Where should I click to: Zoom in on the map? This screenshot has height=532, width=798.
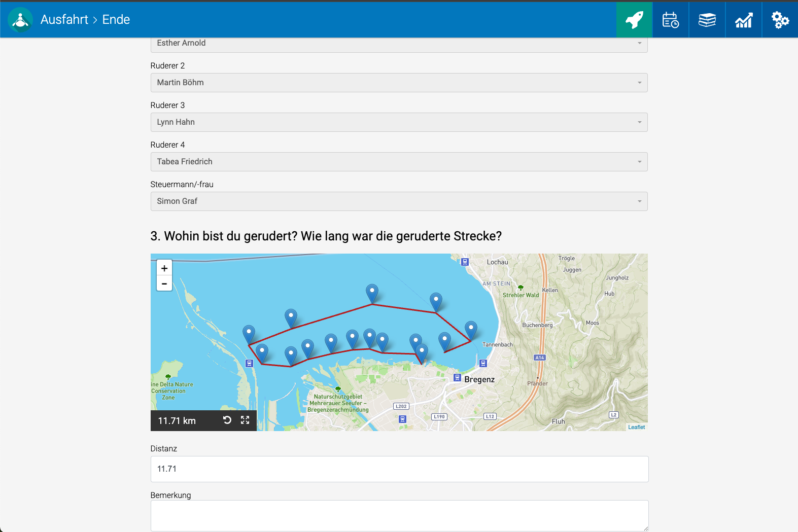(x=164, y=268)
